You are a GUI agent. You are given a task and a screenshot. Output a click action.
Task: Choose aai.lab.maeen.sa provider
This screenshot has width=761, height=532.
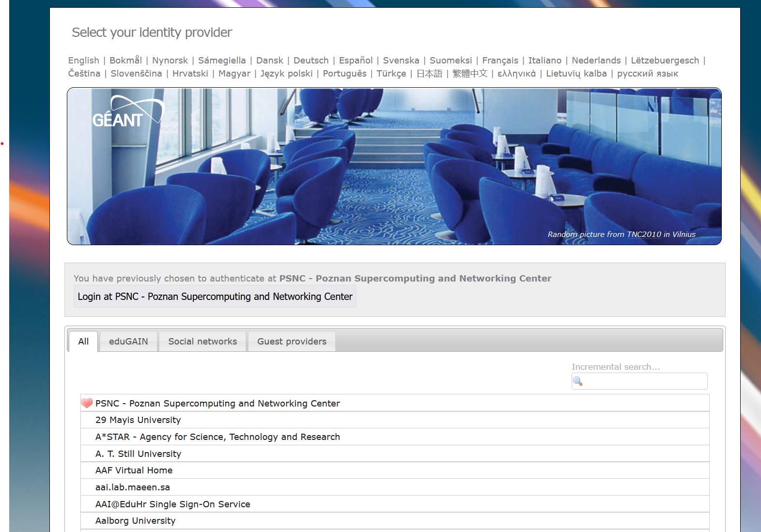pos(395,487)
